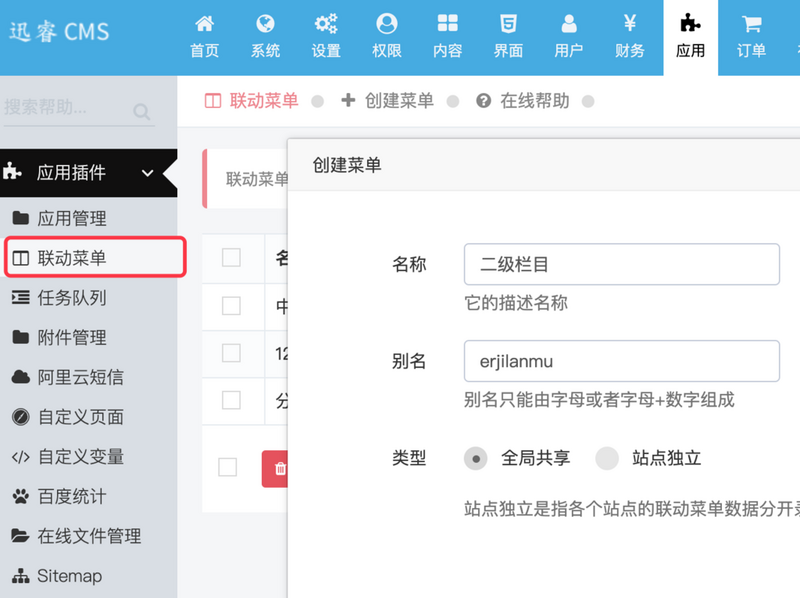
Task: Click the 阿里云短信 cloud icon
Action: pyautogui.click(x=20, y=377)
